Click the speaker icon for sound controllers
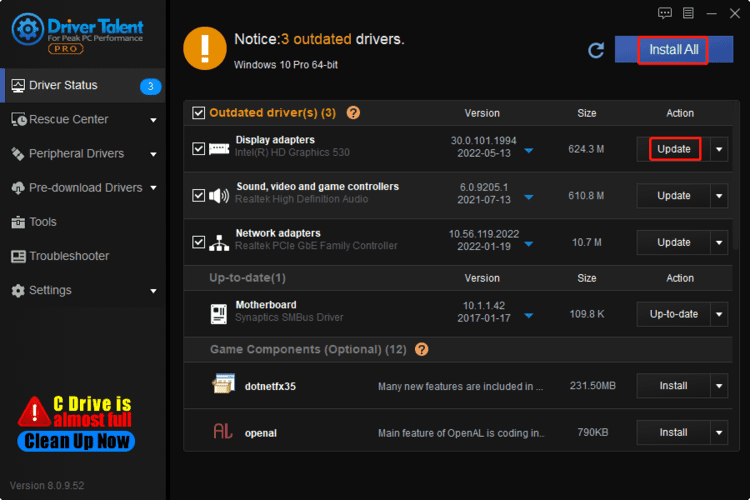Viewport: 750px width, 500px height. (219, 195)
